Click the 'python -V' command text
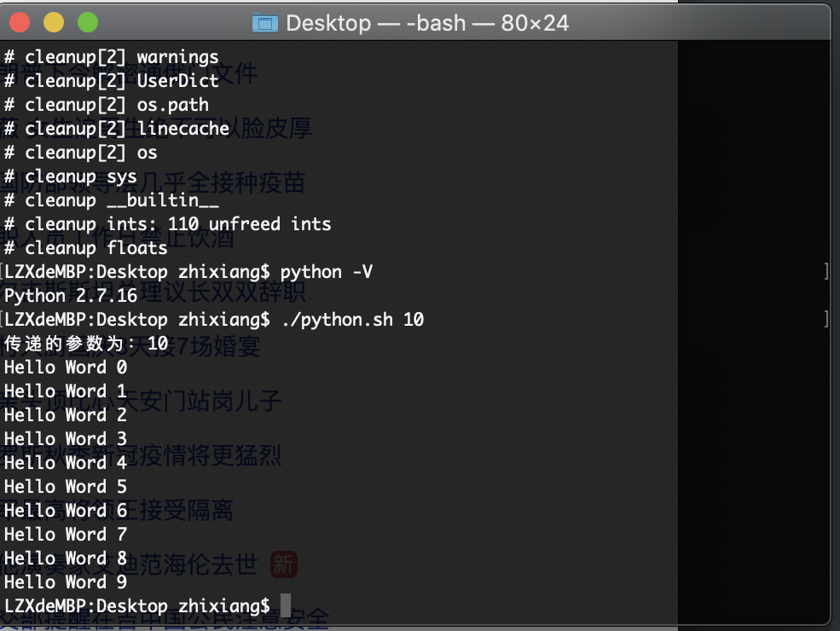The image size is (840, 631). pyautogui.click(x=327, y=272)
